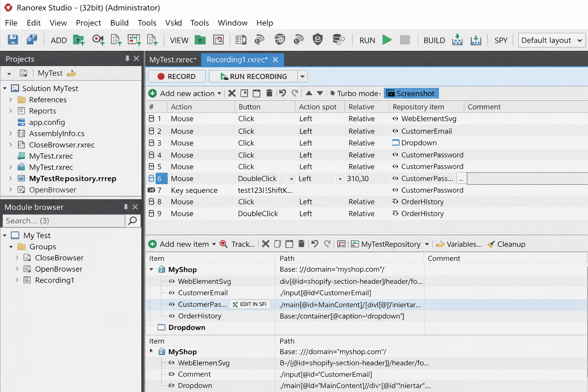Open the DoubleClick dropdown in row 6
This screenshot has width=588, height=392.
[291, 179]
